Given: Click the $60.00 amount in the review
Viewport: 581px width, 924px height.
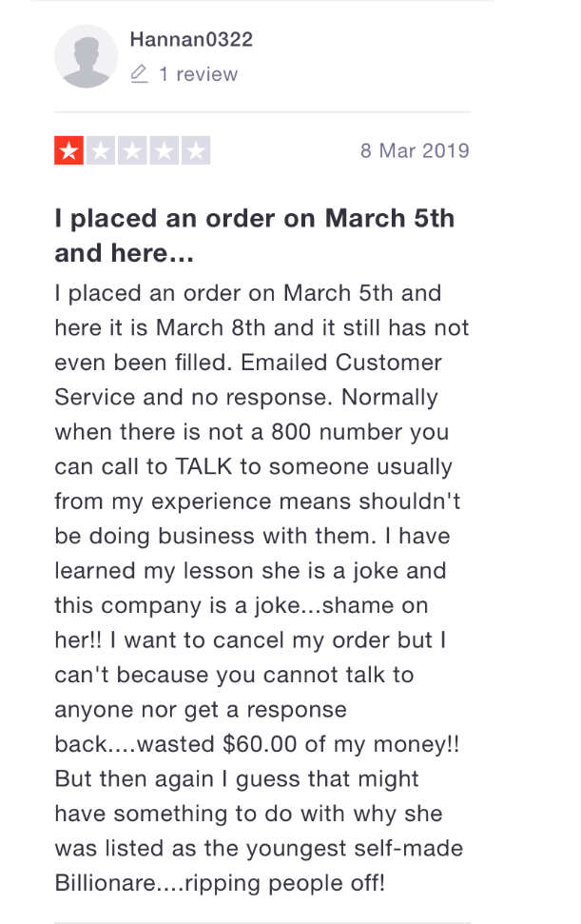Looking at the screenshot, I should click(260, 744).
